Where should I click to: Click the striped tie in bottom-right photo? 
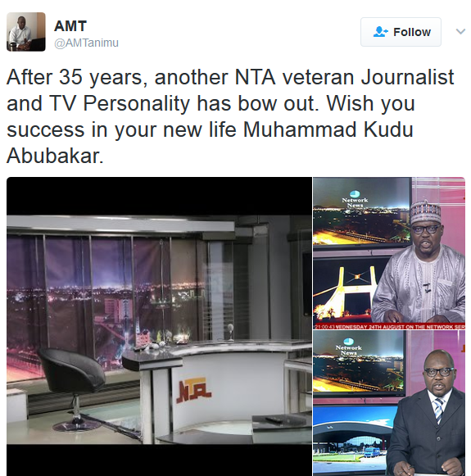[439, 410]
